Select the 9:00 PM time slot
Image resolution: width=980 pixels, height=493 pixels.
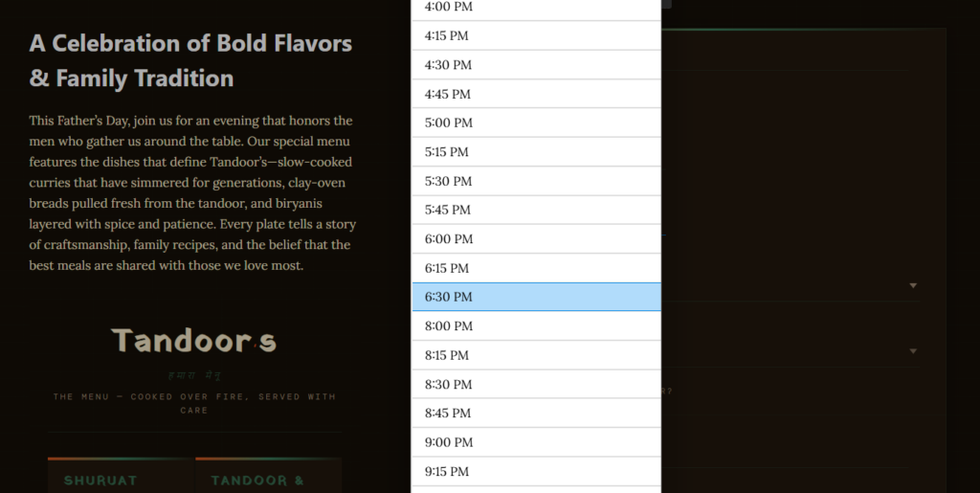(x=536, y=442)
